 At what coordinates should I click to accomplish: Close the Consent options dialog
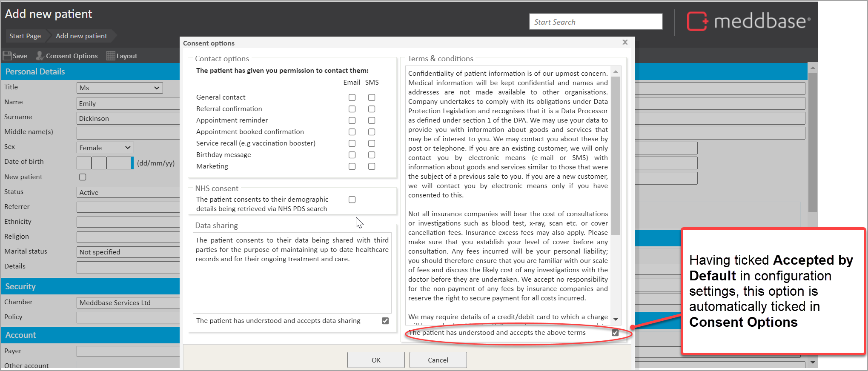(x=625, y=42)
